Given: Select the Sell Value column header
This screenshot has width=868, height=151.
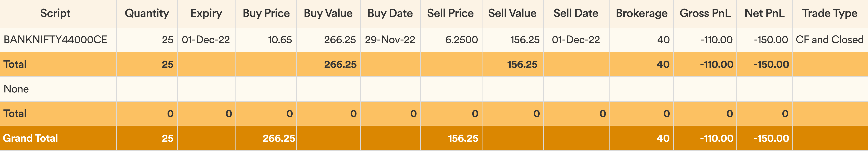Looking at the screenshot, I should coord(512,13).
